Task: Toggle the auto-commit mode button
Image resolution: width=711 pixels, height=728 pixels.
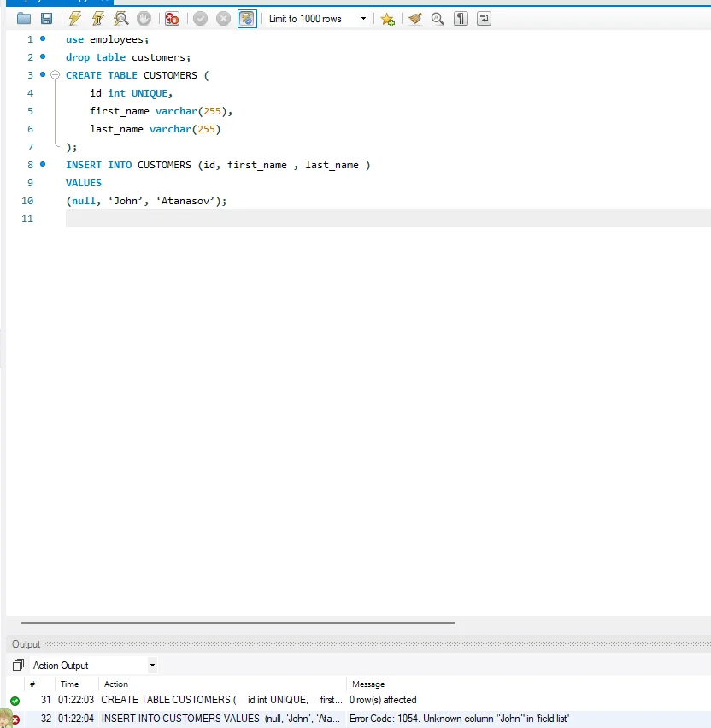Action: (x=247, y=19)
